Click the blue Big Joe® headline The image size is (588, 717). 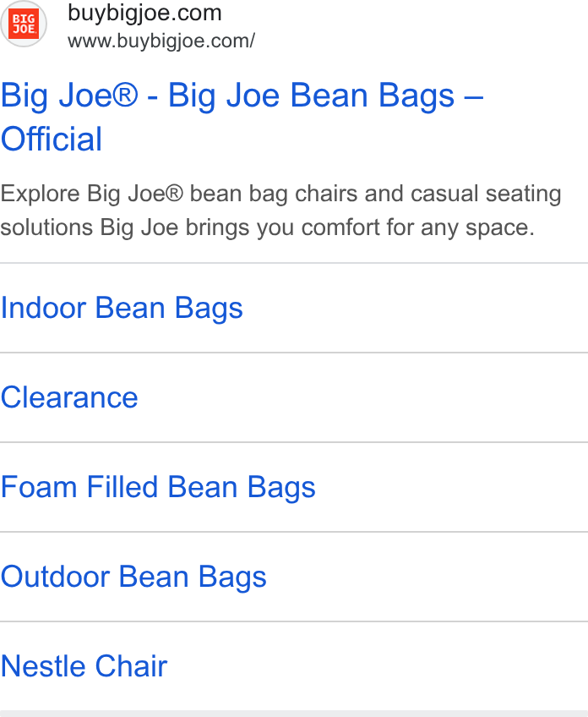click(x=242, y=117)
